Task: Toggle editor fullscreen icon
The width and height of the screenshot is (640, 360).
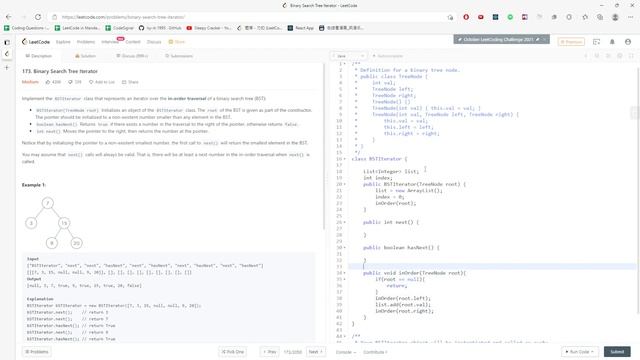Action: [631, 56]
